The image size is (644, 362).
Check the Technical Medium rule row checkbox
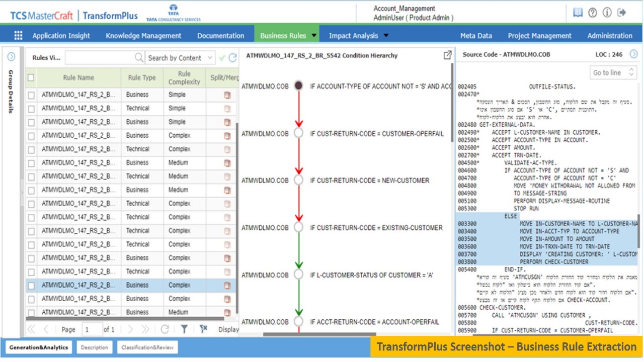[x=31, y=176]
